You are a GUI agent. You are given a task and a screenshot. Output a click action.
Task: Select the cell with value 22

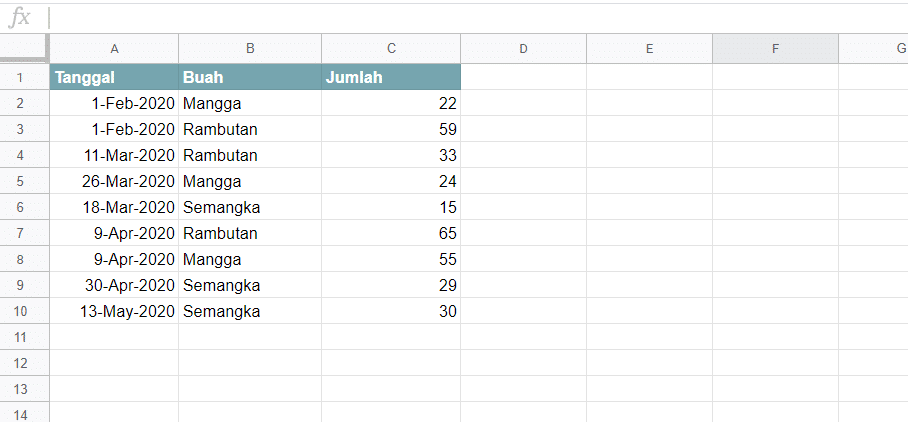pyautogui.click(x=391, y=103)
